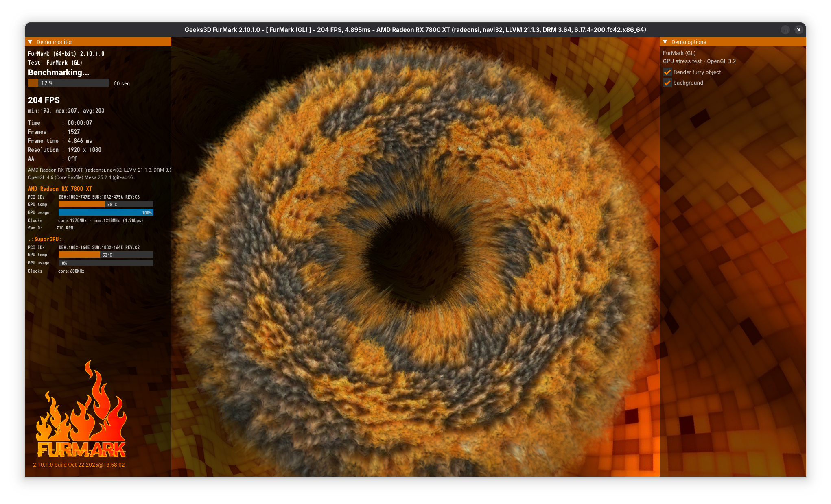Click the 58°C GPU temp bar
Image resolution: width=831 pixels, height=504 pixels.
point(106,205)
